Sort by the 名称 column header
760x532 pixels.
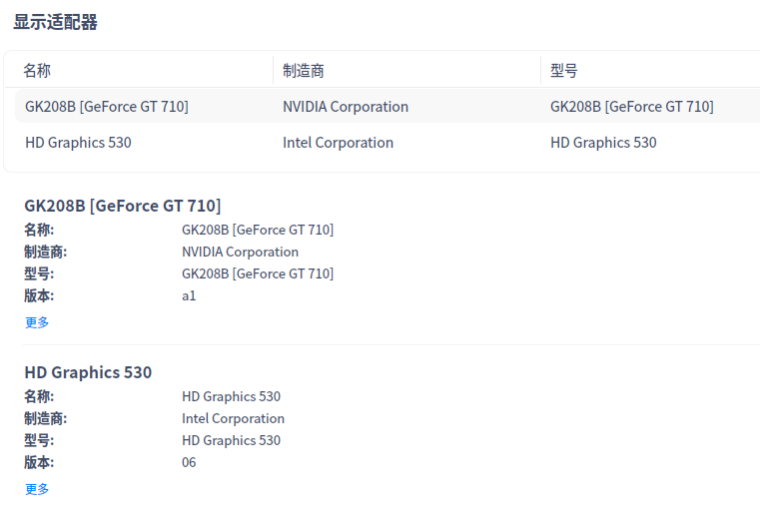point(37,71)
